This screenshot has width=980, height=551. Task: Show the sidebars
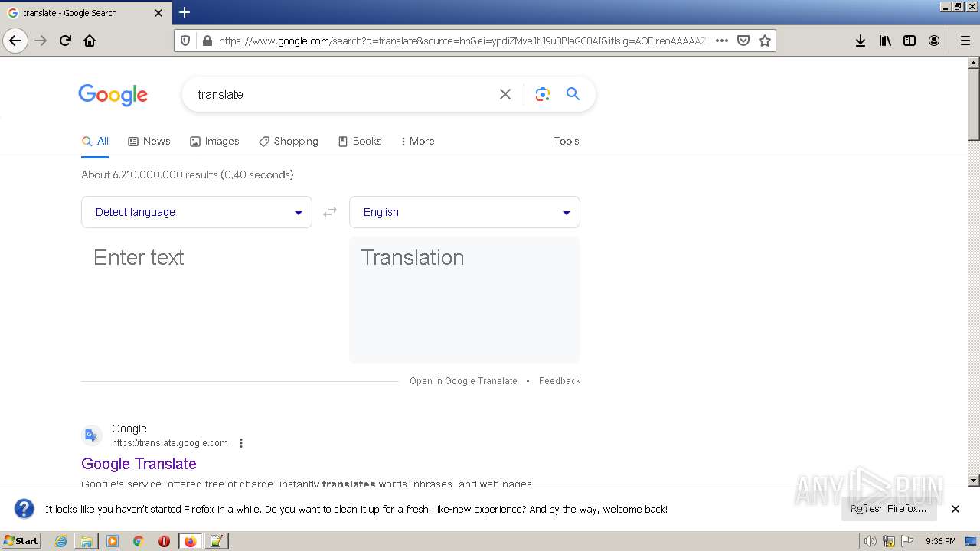pyautogui.click(x=910, y=41)
